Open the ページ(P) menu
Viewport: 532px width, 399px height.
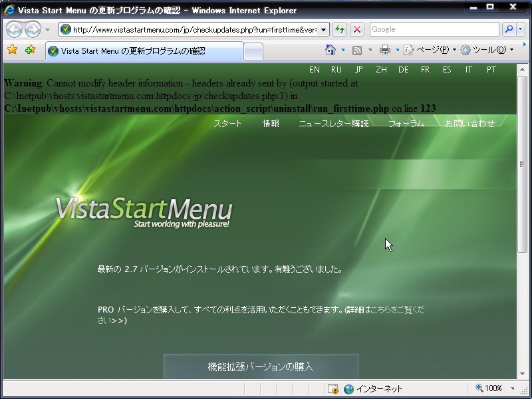point(430,51)
